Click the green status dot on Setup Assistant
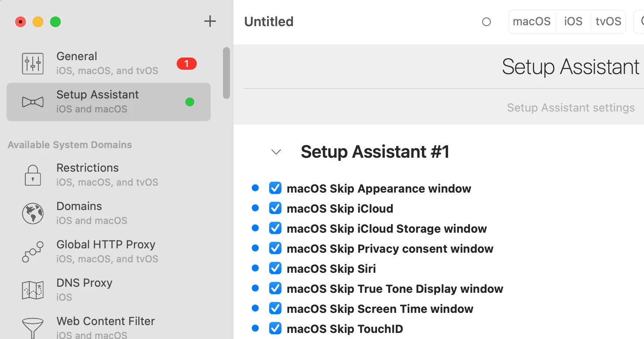The height and width of the screenshot is (339, 644). pos(190,102)
